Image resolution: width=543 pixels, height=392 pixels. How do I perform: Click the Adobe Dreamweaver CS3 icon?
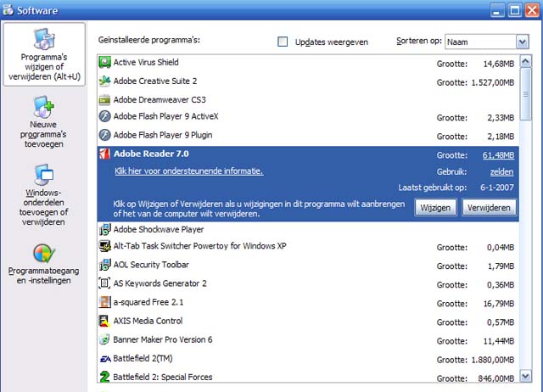click(104, 100)
